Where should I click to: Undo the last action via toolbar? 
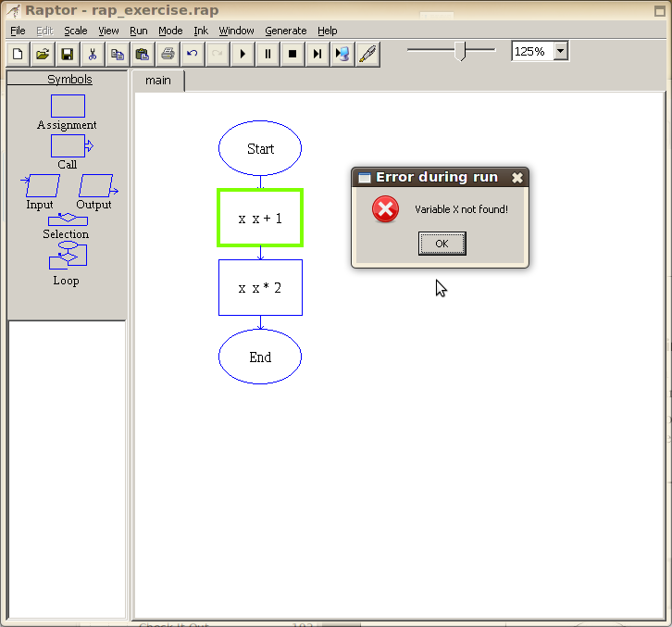click(x=192, y=54)
